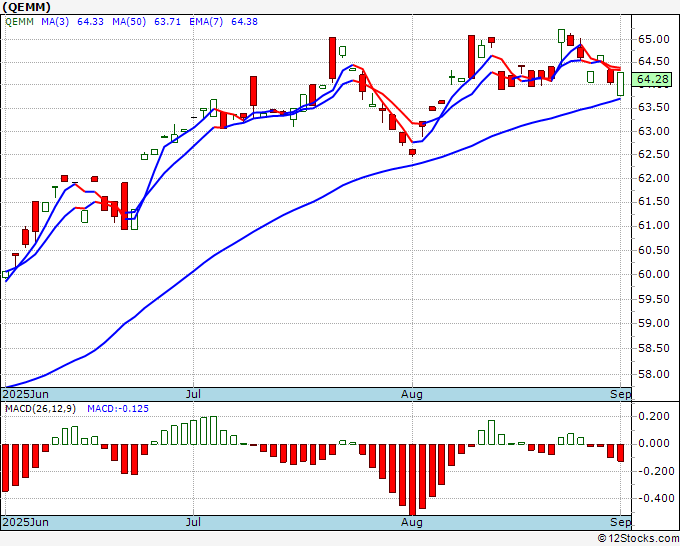This screenshot has height=546, width=680.
Task: Click 2025Jun on the price chart date axis
Action: pos(26,394)
